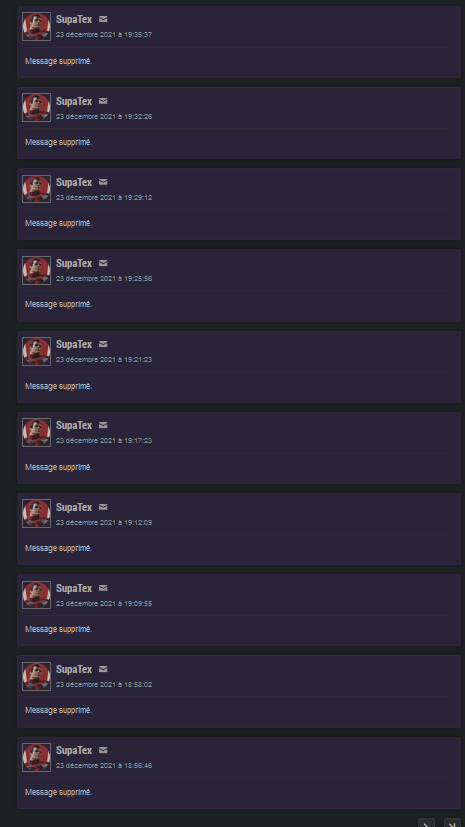Click the SupaTex avatar on the 18:58:02 post
This screenshot has width=465, height=827.
(x=36, y=676)
